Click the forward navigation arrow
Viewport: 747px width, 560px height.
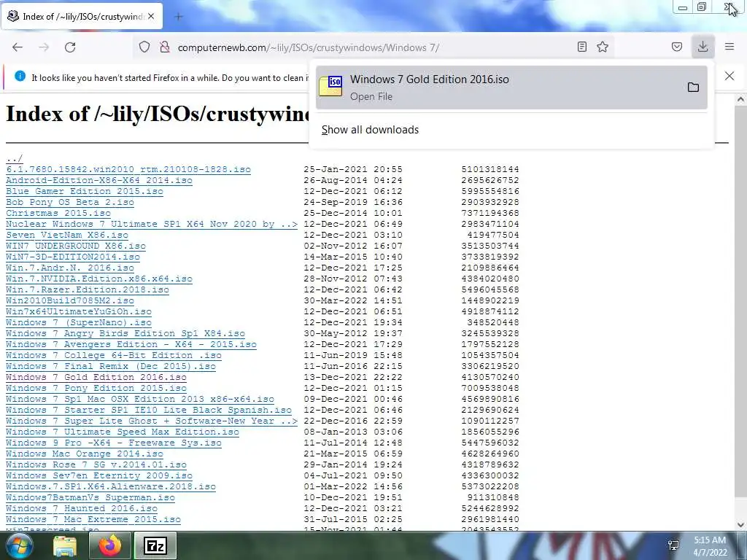coord(44,47)
